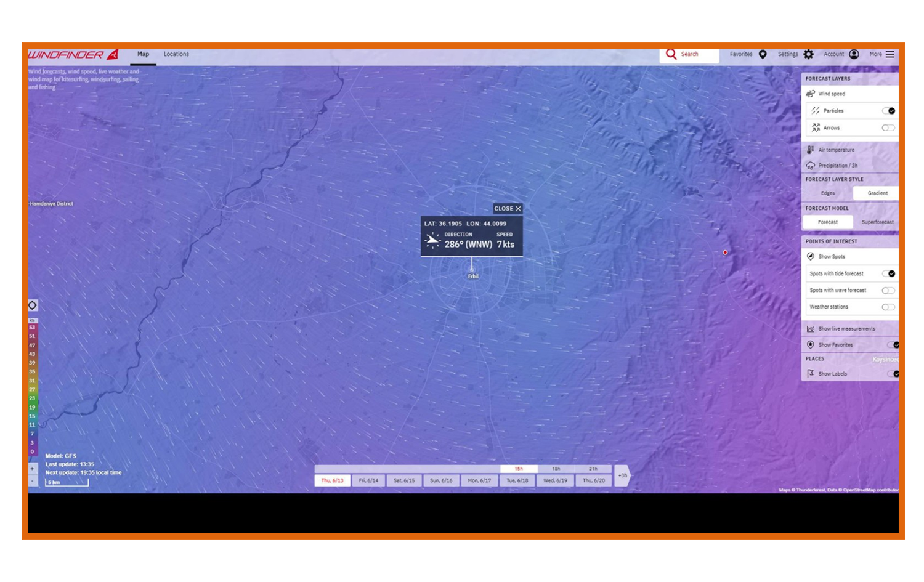Image resolution: width=924 pixels, height=582 pixels.
Task: Toggle the Particles switch
Action: point(888,111)
